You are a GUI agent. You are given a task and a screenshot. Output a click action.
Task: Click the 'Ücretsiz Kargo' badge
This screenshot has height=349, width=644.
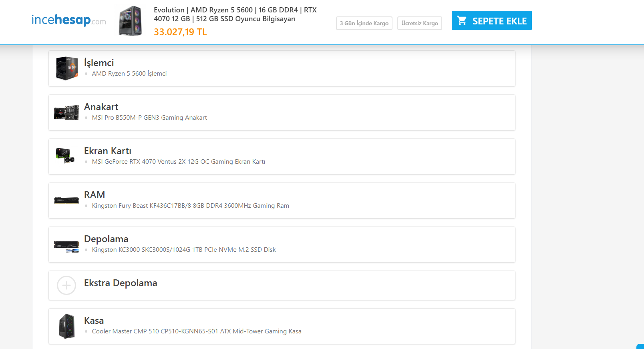coord(420,23)
